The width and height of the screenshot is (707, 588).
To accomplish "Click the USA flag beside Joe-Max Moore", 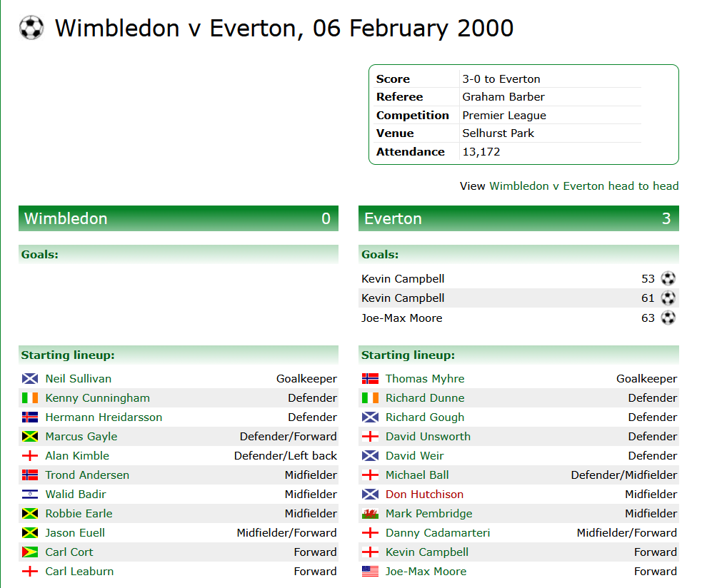I will [370, 572].
